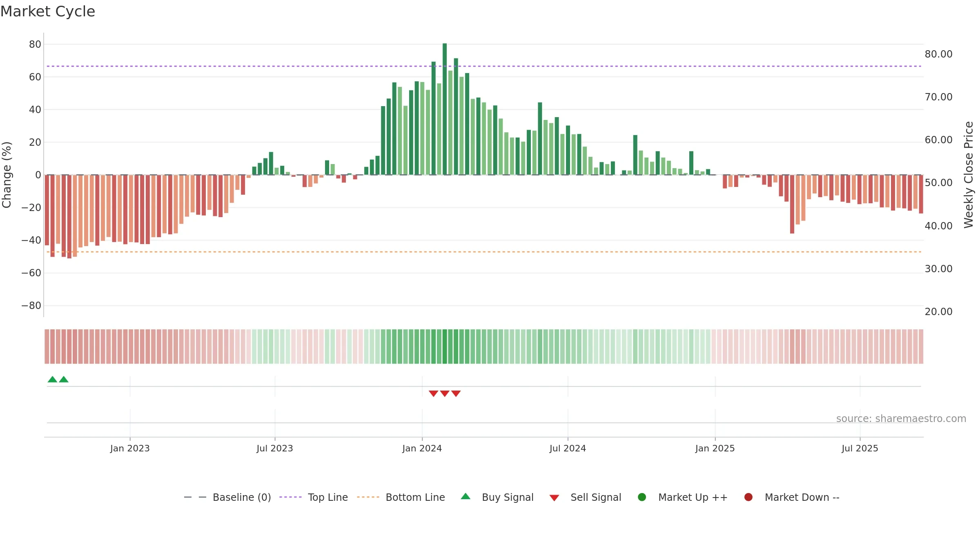Click the tallest green bar peaking above 80
The height and width of the screenshot is (551, 980).
pos(445,109)
